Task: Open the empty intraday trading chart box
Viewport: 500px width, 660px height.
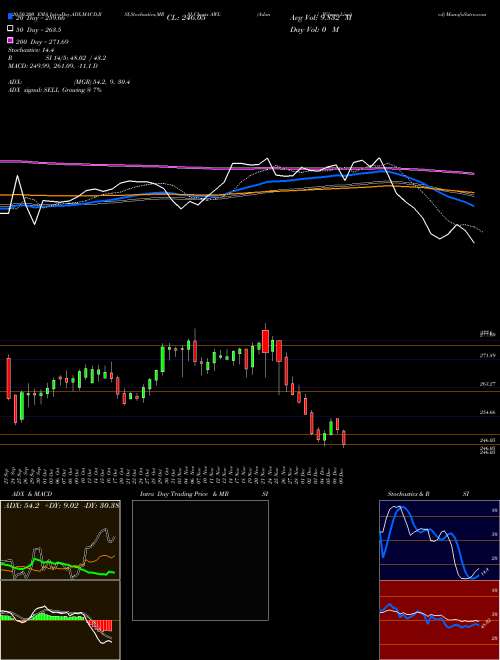Action: click(200, 560)
